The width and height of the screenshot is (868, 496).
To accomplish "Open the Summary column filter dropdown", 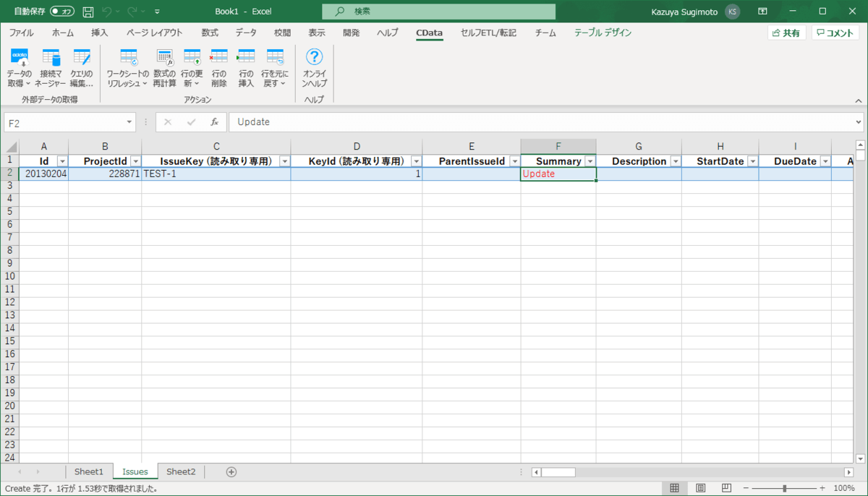I will point(590,161).
